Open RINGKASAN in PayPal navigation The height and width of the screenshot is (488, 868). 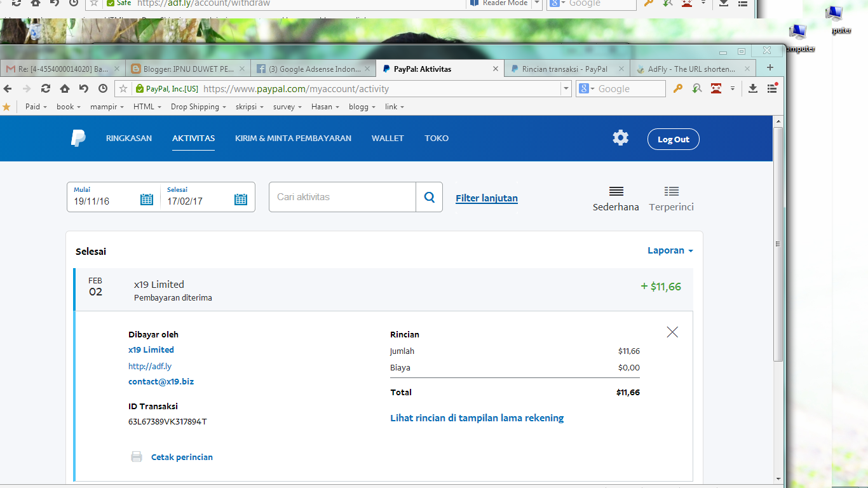point(129,138)
